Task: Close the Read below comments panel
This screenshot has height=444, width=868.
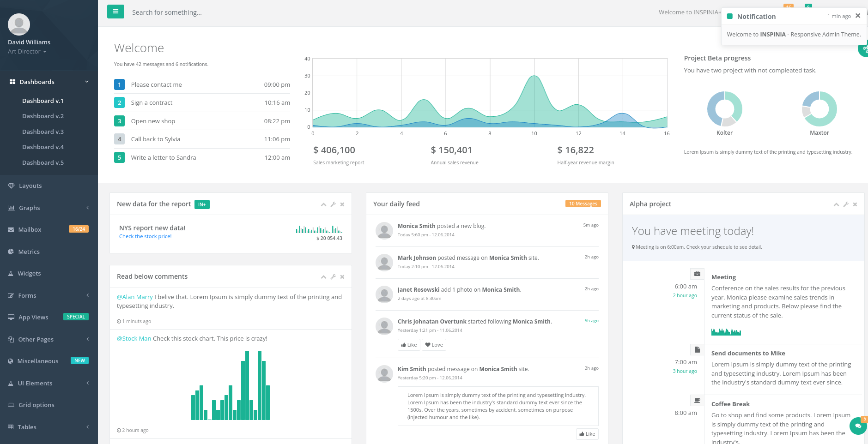Action: (x=342, y=276)
